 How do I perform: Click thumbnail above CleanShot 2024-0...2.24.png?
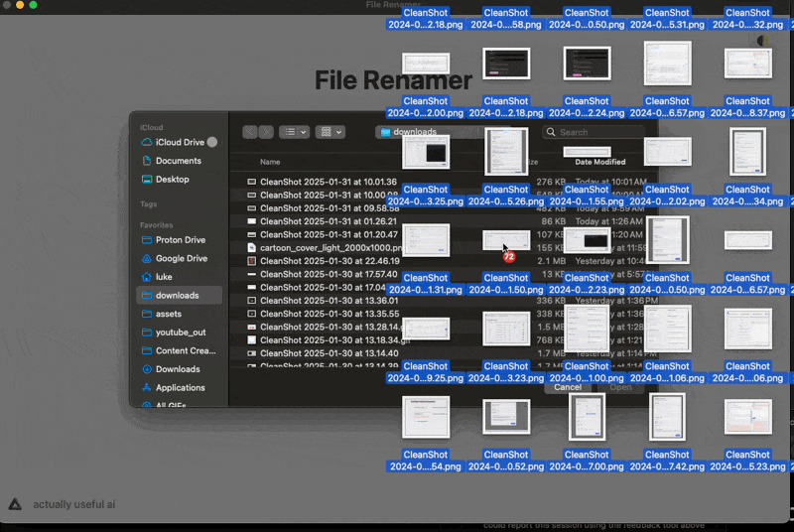[x=587, y=64]
